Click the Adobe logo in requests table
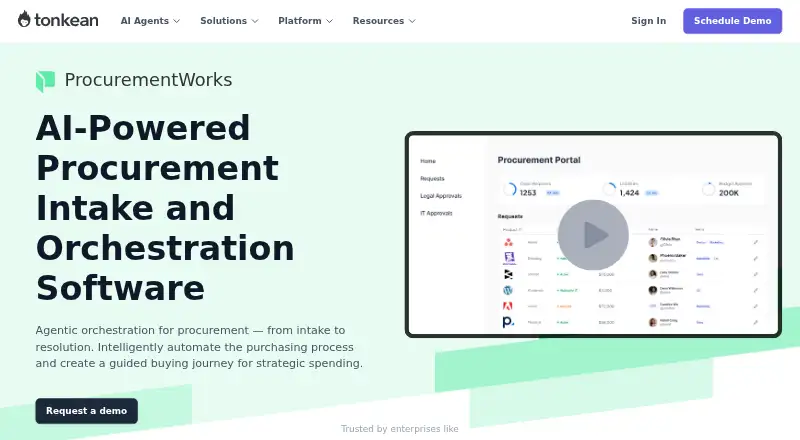This screenshot has height=440, width=800. coord(508,306)
